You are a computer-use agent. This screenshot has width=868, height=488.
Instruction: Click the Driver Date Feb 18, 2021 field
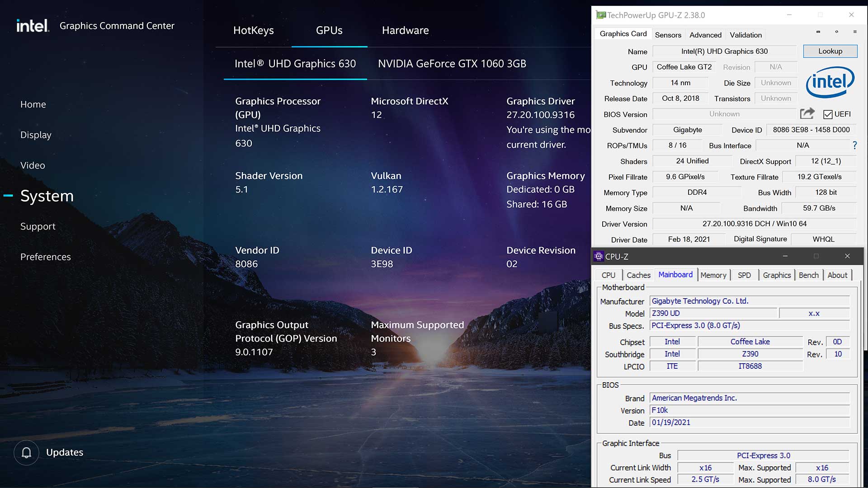[689, 239]
